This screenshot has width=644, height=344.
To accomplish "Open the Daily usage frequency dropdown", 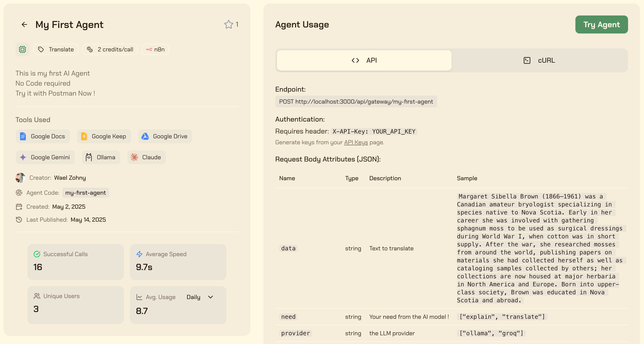I will (194, 297).
